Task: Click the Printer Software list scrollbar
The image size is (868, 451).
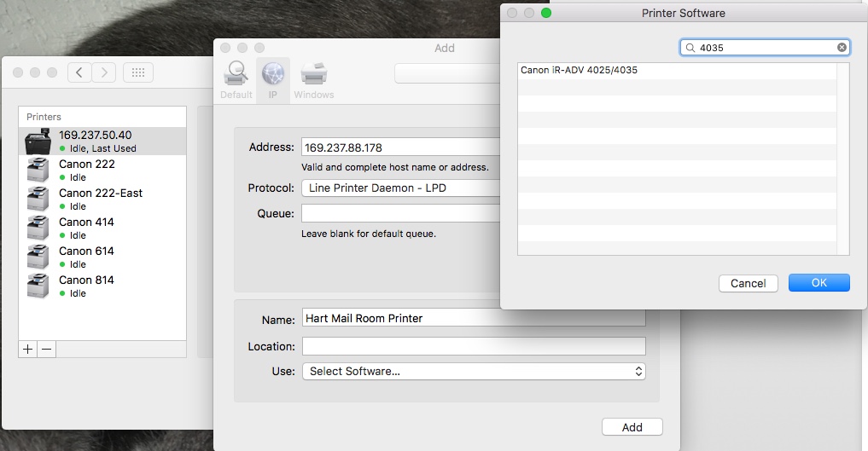Action: [x=843, y=159]
